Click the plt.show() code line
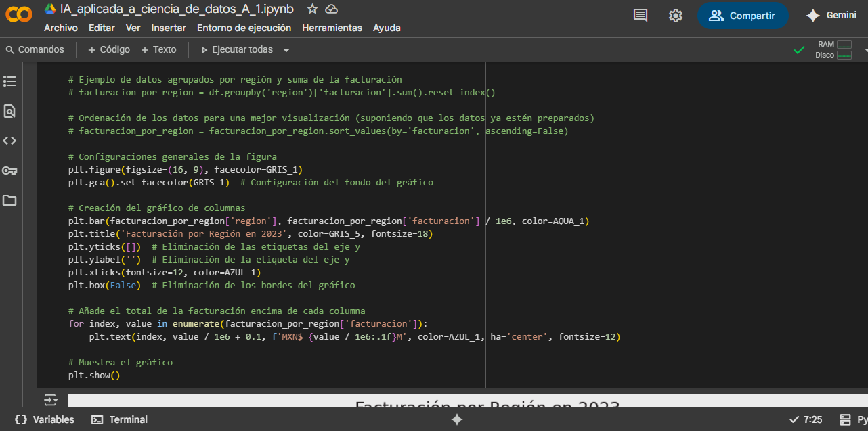Screen dimensions: 868x431 (x=94, y=375)
